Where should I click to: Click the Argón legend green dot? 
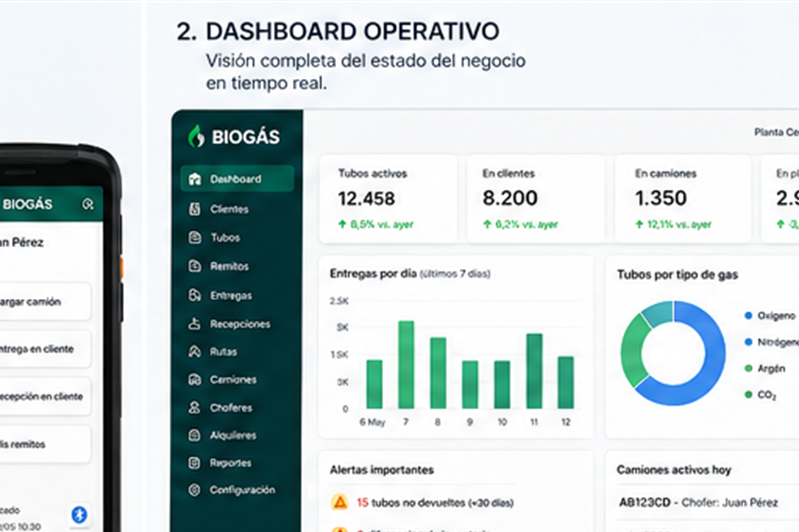(x=748, y=368)
